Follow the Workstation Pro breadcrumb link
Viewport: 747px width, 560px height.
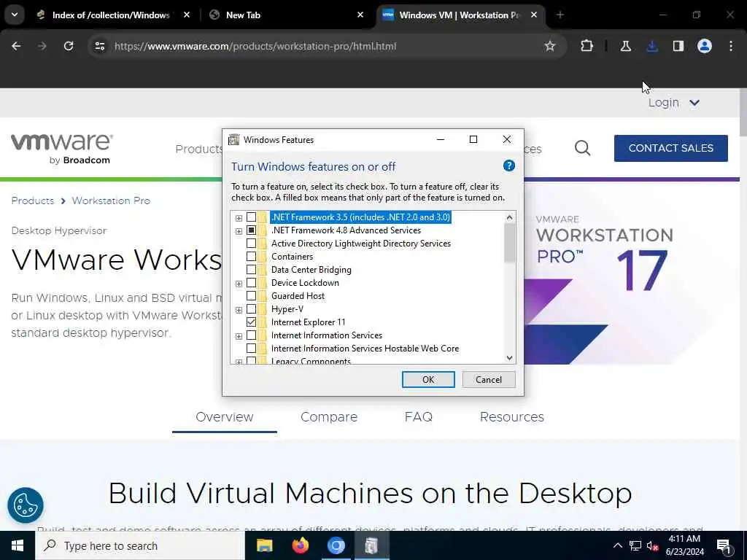coord(111,201)
